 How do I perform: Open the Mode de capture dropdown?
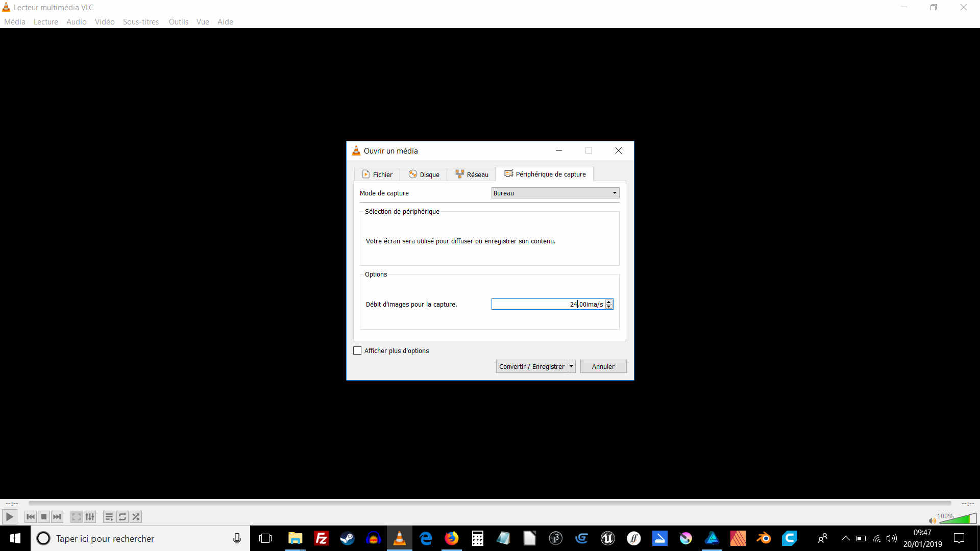[555, 193]
